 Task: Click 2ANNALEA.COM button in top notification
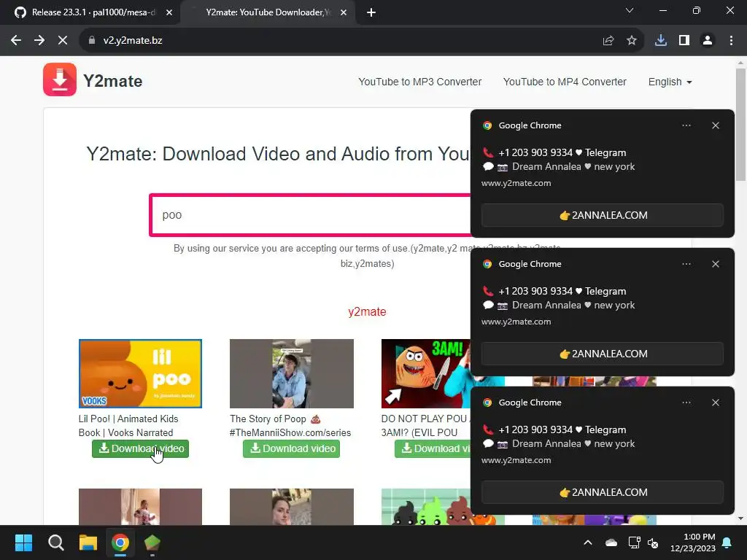pos(602,215)
